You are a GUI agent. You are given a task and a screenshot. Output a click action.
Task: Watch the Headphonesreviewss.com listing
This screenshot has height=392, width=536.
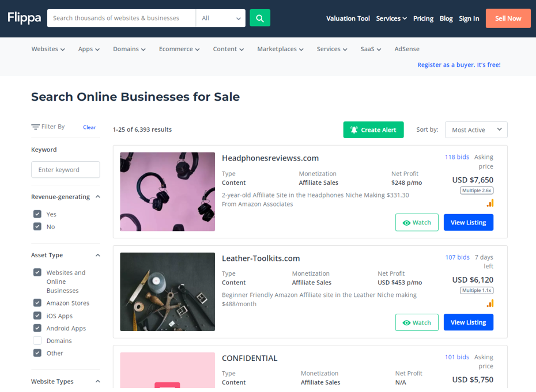[x=417, y=222]
